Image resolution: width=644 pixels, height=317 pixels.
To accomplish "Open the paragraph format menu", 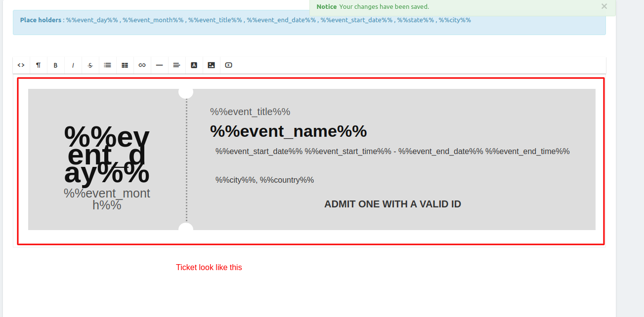I will click(x=38, y=65).
